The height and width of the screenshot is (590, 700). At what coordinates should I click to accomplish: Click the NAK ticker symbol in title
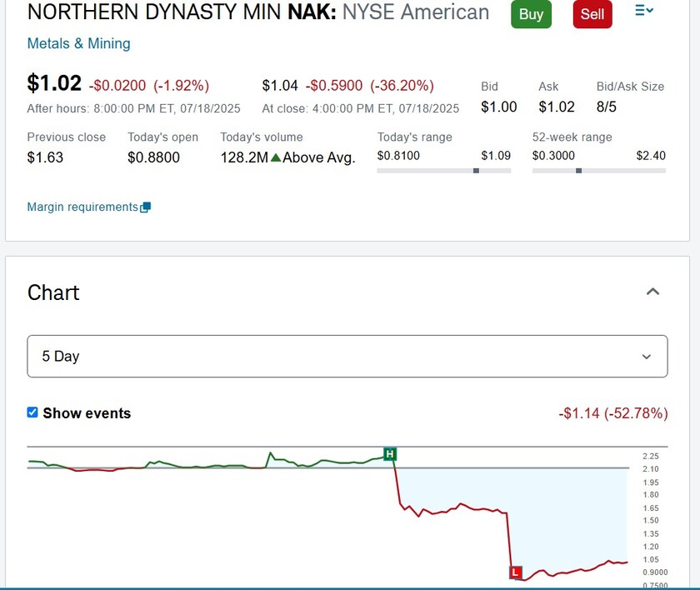[x=312, y=12]
